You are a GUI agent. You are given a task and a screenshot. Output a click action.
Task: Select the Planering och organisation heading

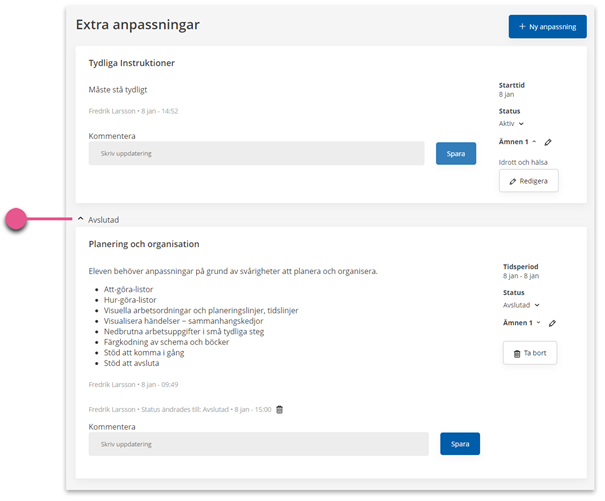coord(144,244)
